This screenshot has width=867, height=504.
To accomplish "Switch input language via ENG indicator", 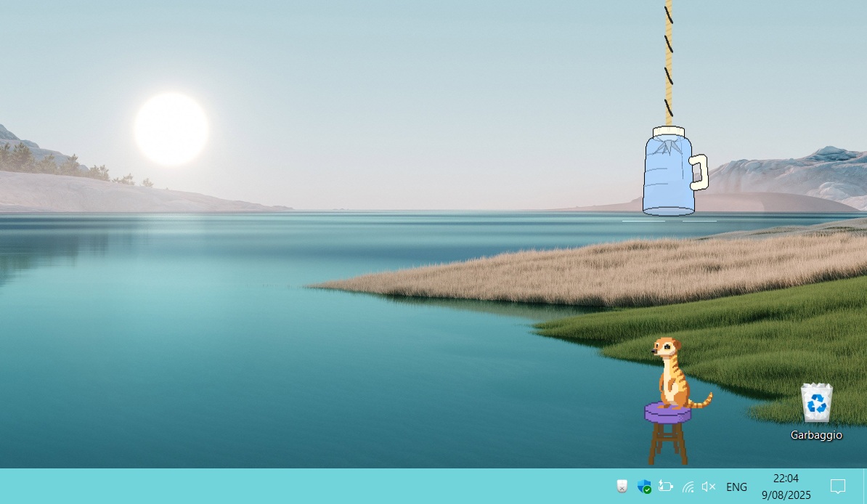I will coord(736,487).
